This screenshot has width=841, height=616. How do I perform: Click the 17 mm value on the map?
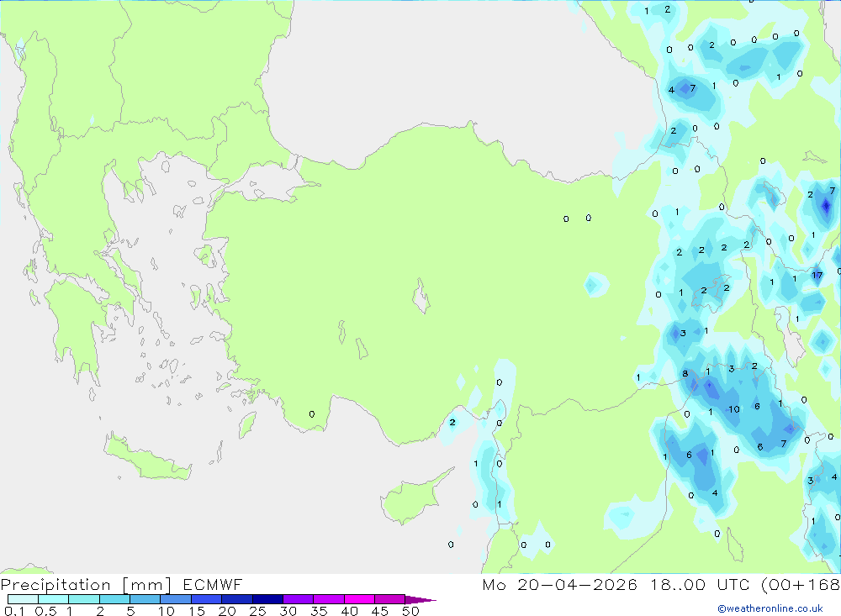point(817,275)
